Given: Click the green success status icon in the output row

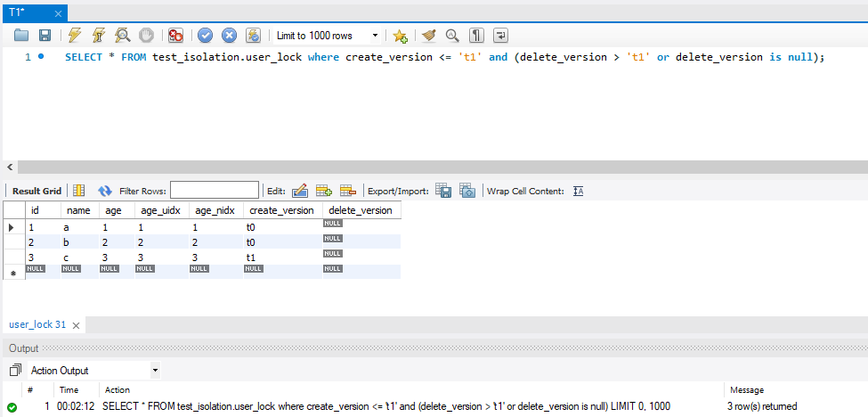Looking at the screenshot, I should pyautogui.click(x=12, y=407).
